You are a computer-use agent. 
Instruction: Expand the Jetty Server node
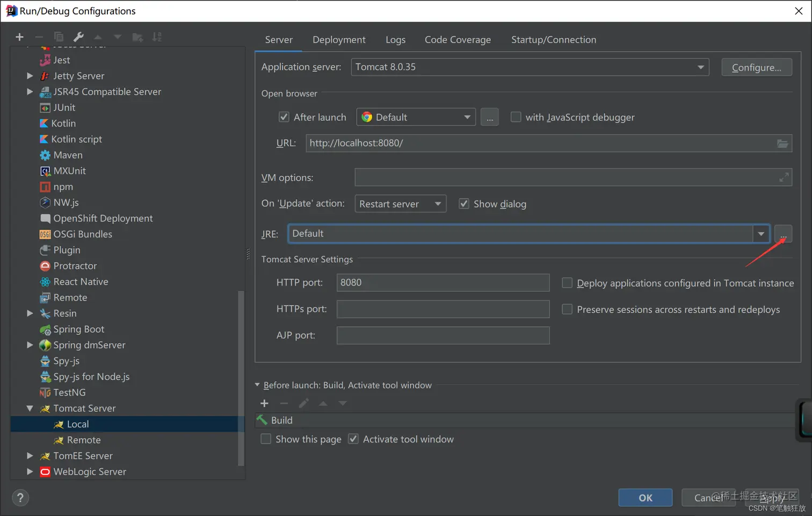click(x=30, y=76)
